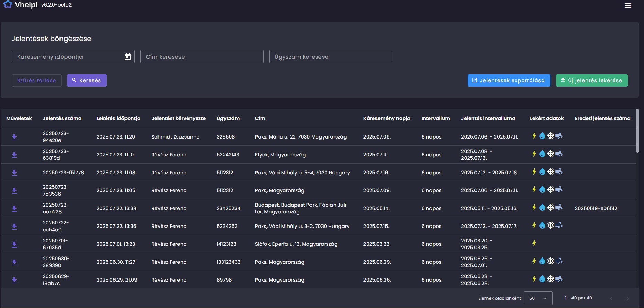
Task: Click lightning icon in Siófok report row
Action: 534,243
